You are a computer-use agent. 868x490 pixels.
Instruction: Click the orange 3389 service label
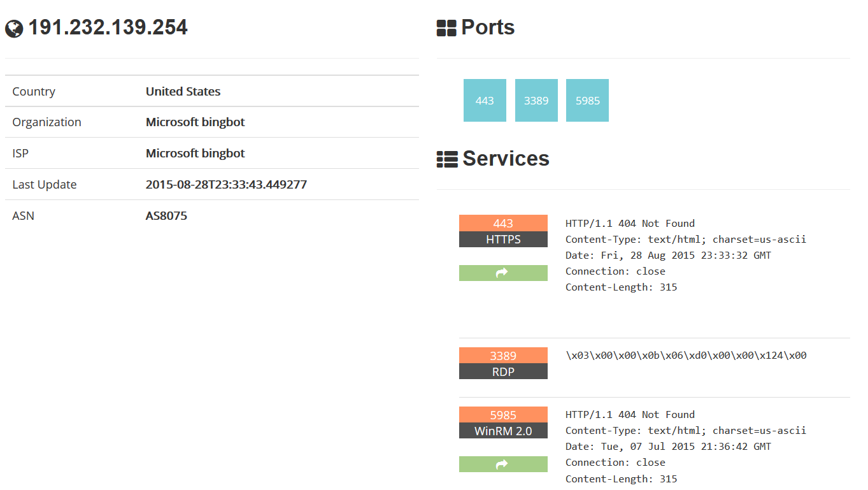[x=502, y=356]
